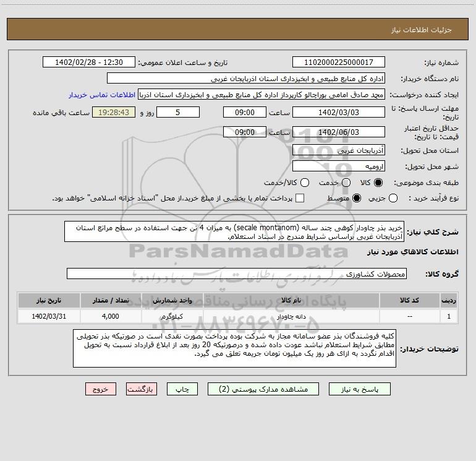Screen dimensions: 476x461
Task: Click the بازگشت back button
Action: tap(142, 389)
